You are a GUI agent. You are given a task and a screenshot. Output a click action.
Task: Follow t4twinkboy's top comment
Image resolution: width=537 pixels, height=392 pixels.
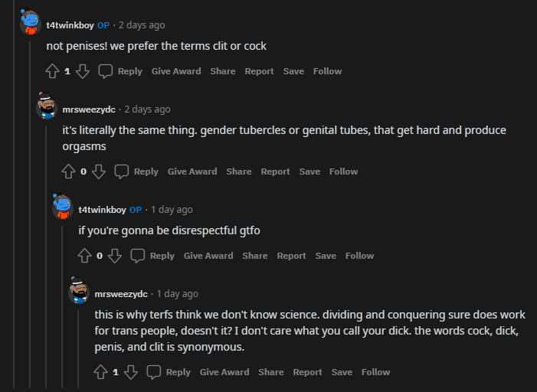(x=327, y=71)
